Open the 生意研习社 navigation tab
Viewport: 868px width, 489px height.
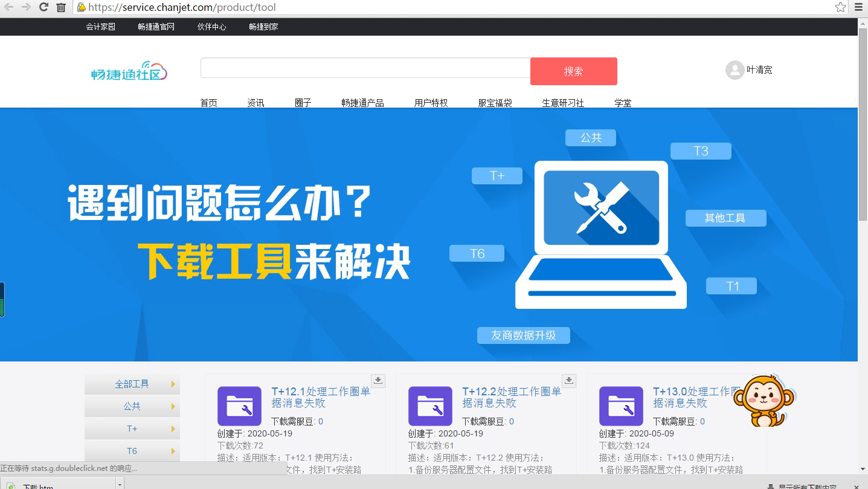tap(563, 103)
